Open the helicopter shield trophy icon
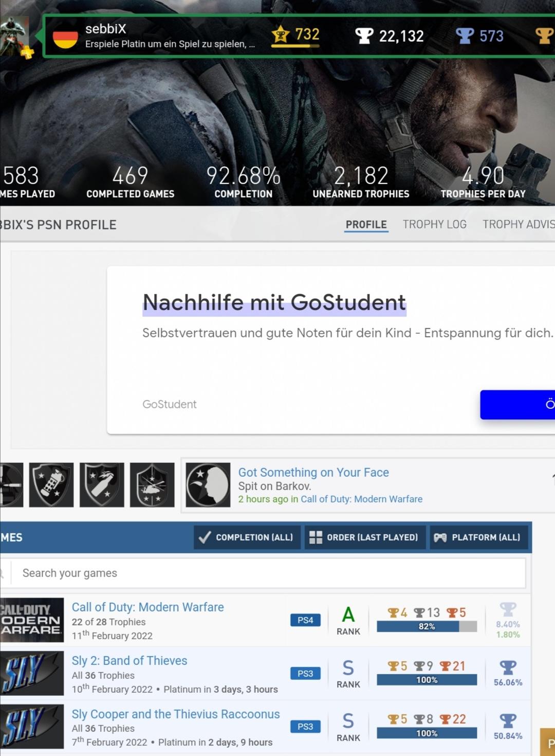Image resolution: width=555 pixels, height=756 pixels. (x=152, y=485)
